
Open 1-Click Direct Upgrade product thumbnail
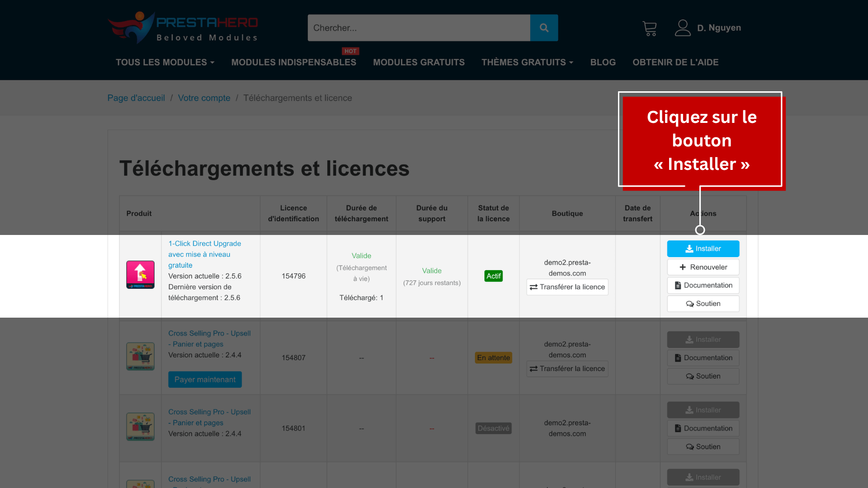click(x=140, y=275)
